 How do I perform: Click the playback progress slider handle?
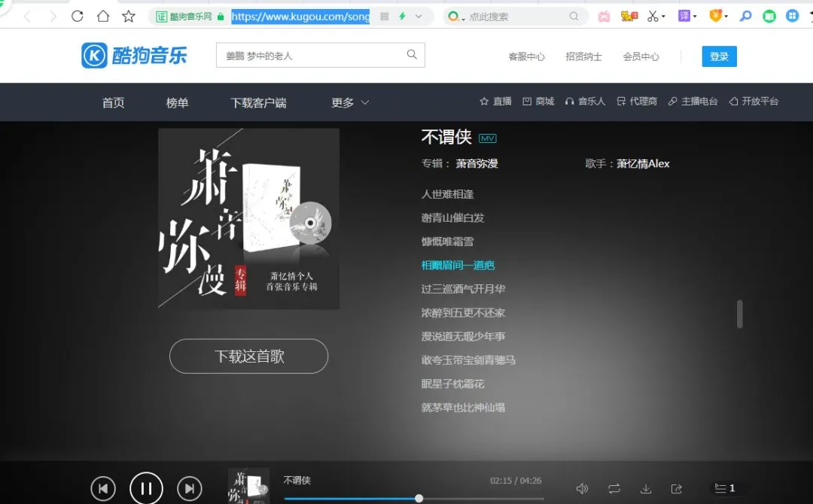419,498
